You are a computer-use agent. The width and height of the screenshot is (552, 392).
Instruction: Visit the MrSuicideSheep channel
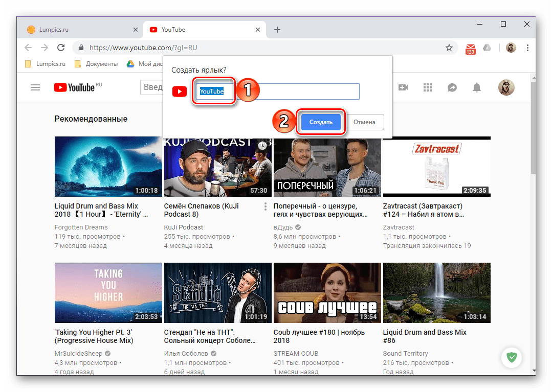(78, 353)
